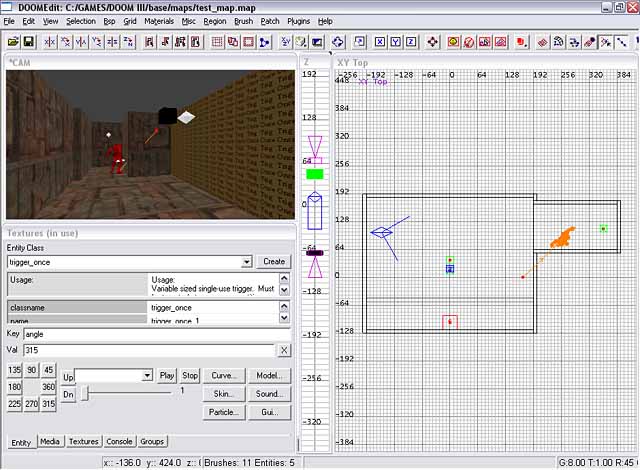Click the Particle... button

(x=224, y=412)
